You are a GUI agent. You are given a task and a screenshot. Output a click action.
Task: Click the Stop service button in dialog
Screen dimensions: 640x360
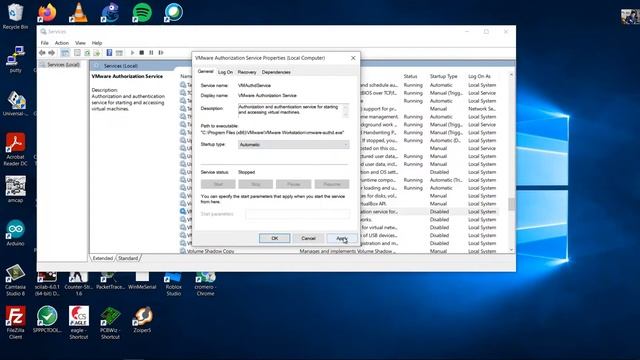(x=256, y=184)
